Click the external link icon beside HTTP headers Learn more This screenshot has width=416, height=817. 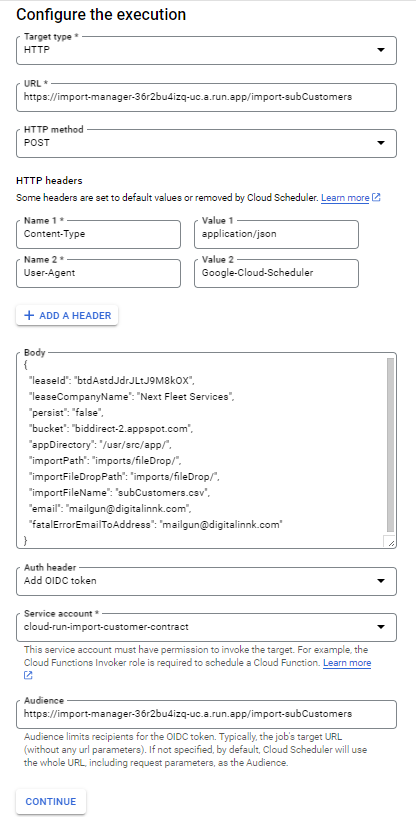[x=376, y=198]
